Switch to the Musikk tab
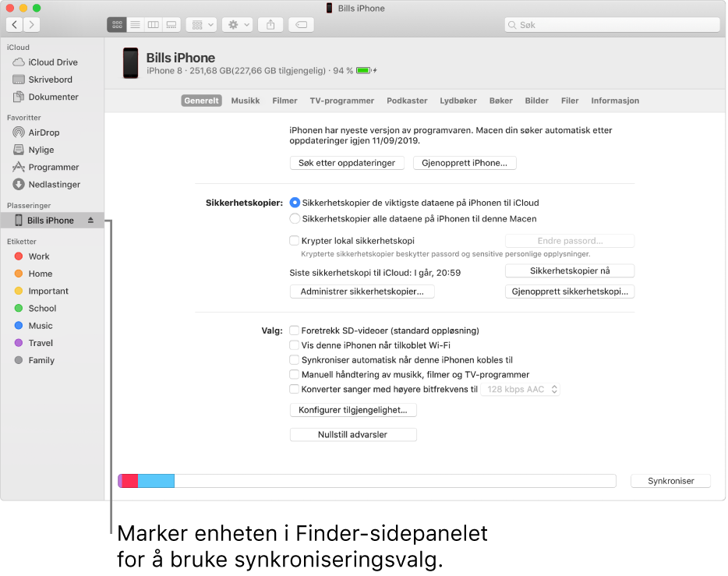The image size is (728, 576). click(x=246, y=101)
